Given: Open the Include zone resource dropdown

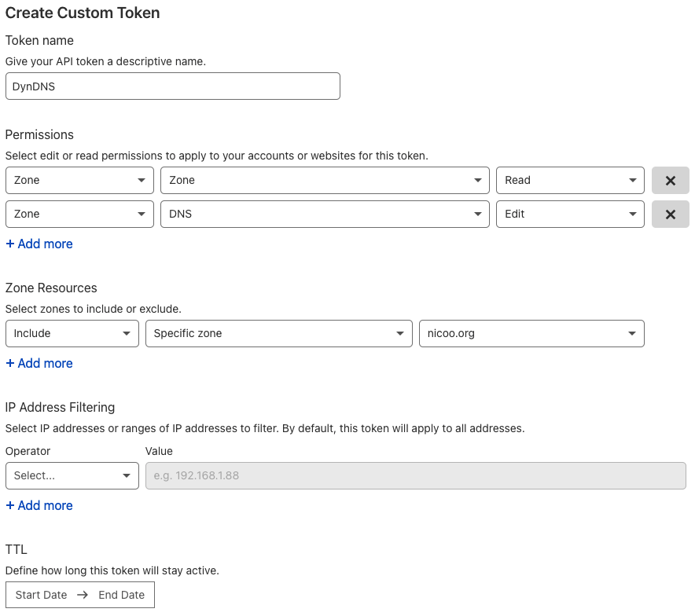Looking at the screenshot, I should pyautogui.click(x=72, y=334).
